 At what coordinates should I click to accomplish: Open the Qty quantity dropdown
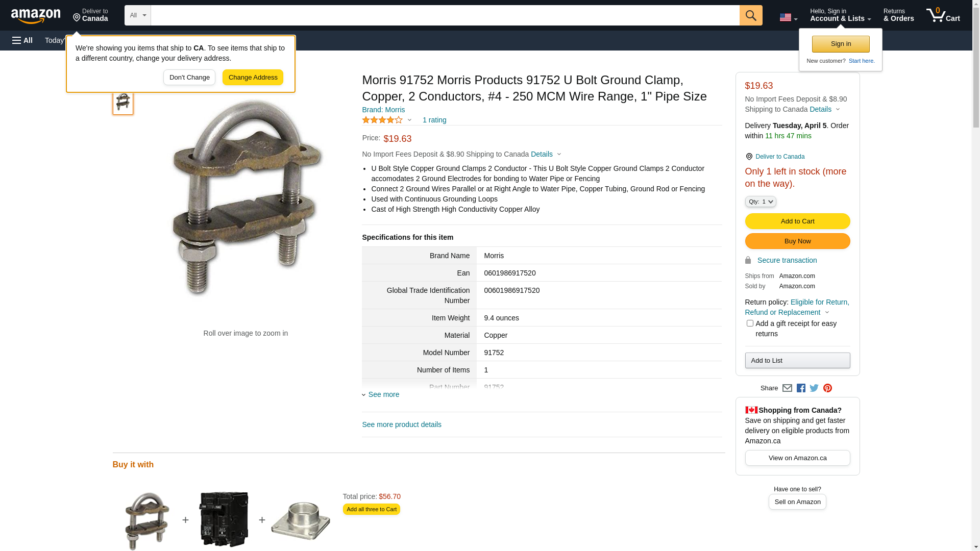click(x=761, y=202)
